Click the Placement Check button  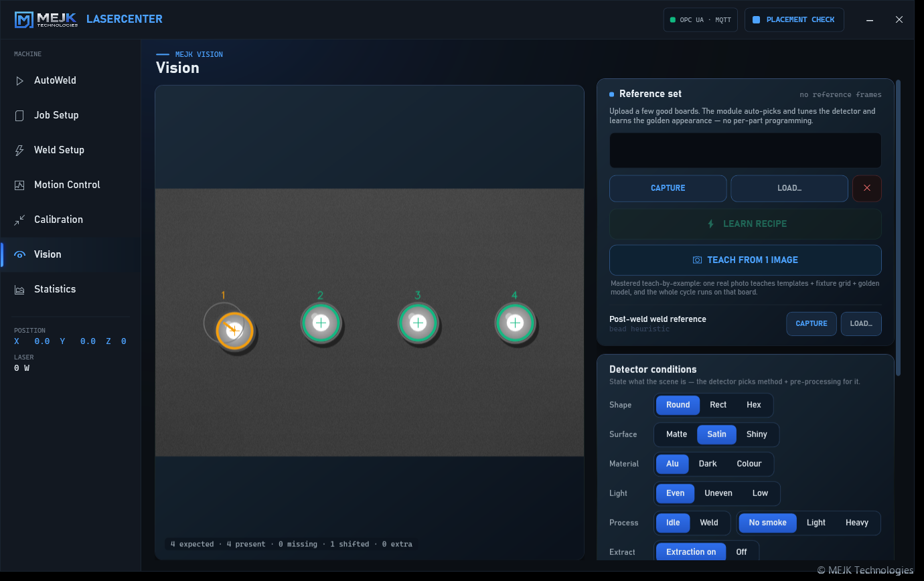794,20
